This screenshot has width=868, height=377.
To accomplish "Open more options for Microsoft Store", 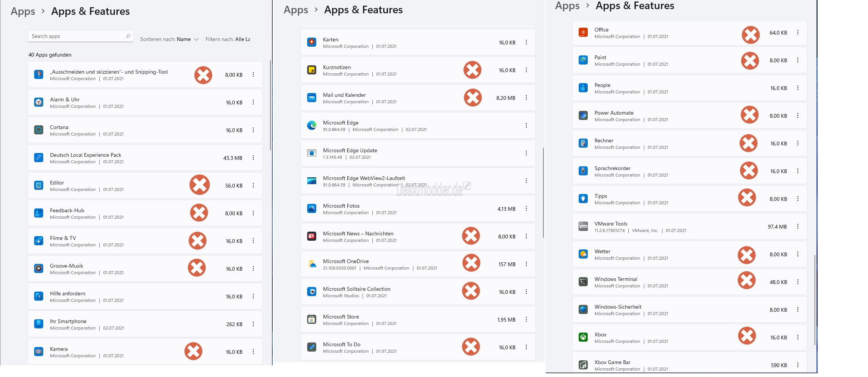I will tap(526, 319).
